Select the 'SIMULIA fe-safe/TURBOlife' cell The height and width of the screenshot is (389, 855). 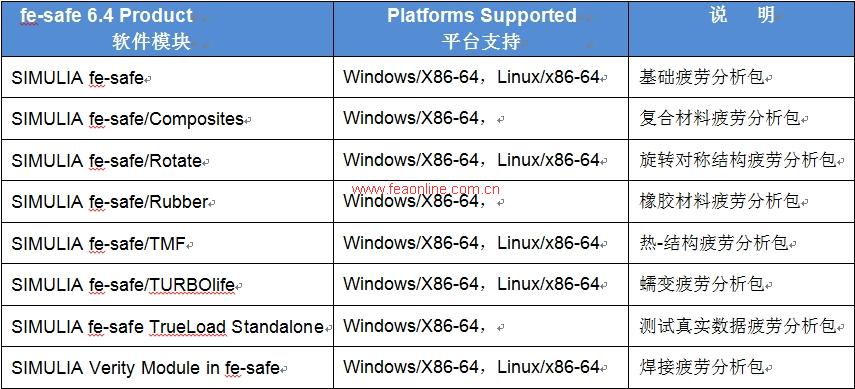(x=167, y=285)
